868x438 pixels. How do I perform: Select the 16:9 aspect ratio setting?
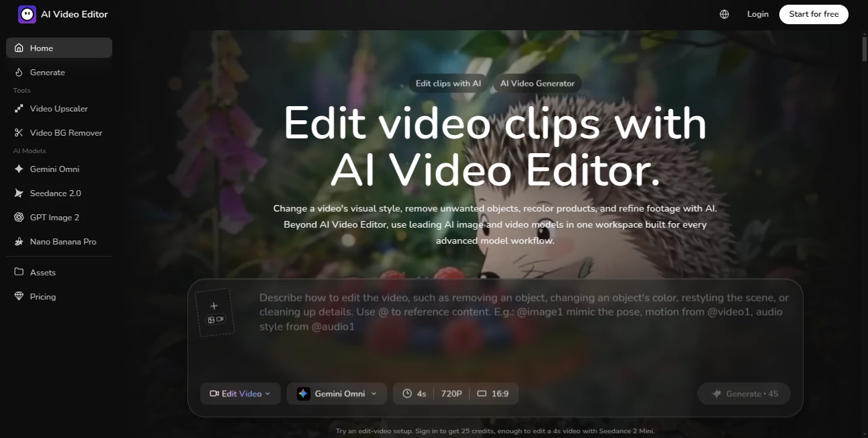[x=493, y=394]
